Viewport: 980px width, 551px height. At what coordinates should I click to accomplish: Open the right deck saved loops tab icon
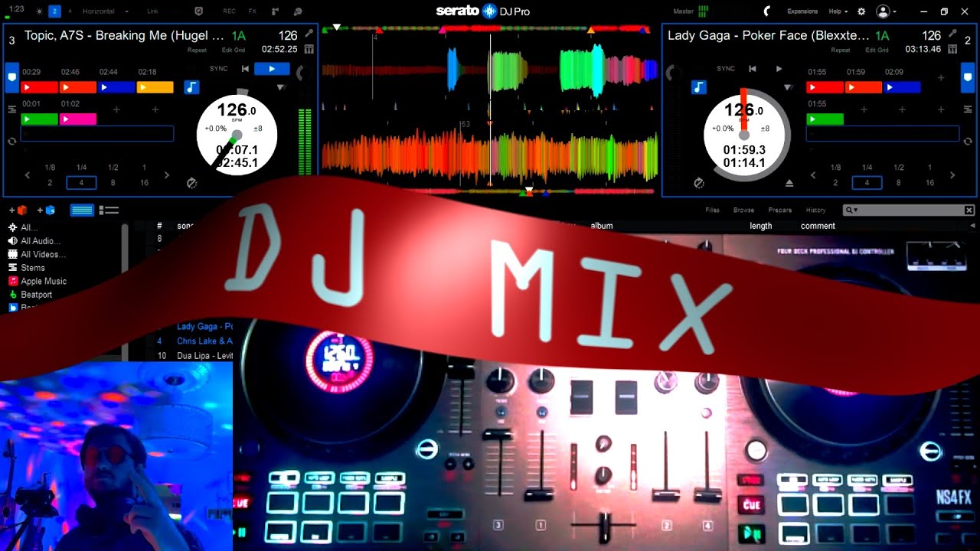967,109
